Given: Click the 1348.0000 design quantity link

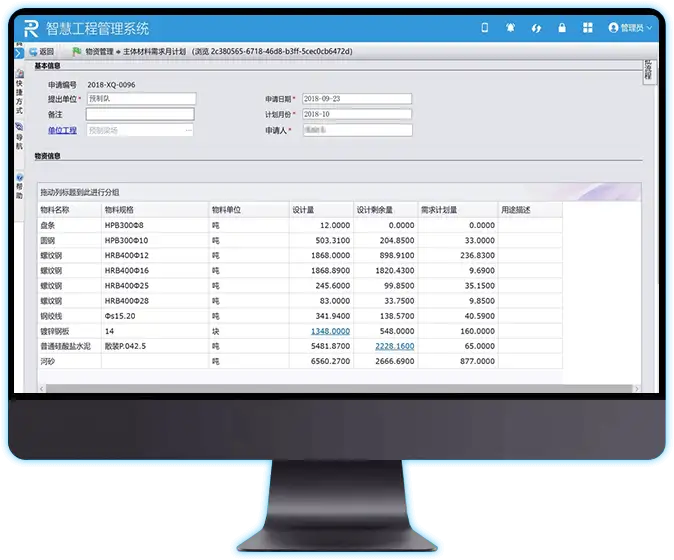Looking at the screenshot, I should [330, 330].
